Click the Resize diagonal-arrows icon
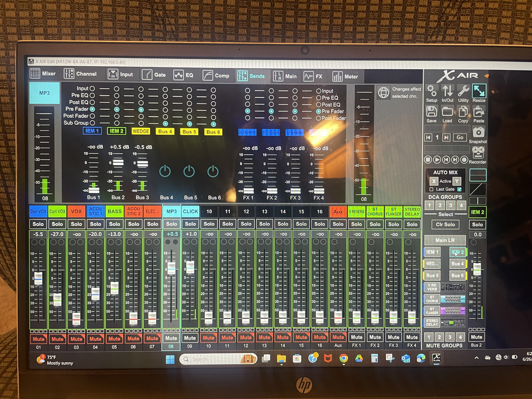 [479, 91]
